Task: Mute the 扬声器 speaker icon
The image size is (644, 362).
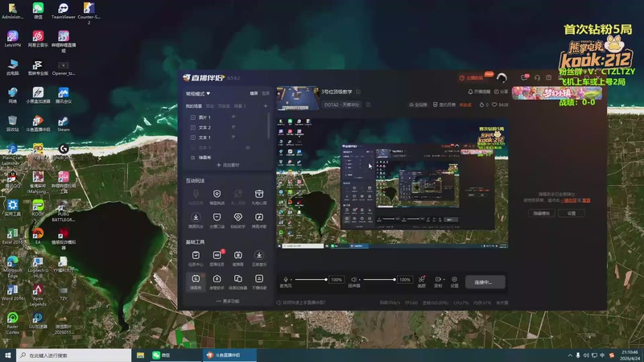Action: point(353,279)
